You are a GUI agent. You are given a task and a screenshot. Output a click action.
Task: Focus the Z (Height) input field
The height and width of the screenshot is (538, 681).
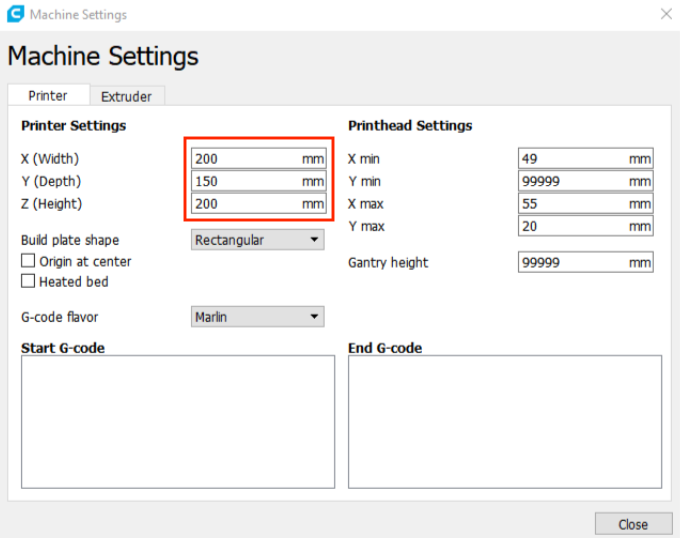click(x=259, y=204)
